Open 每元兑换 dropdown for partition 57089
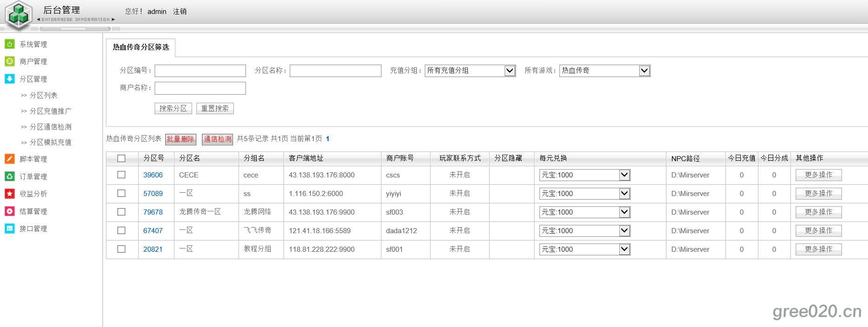868x327 pixels. coord(584,194)
